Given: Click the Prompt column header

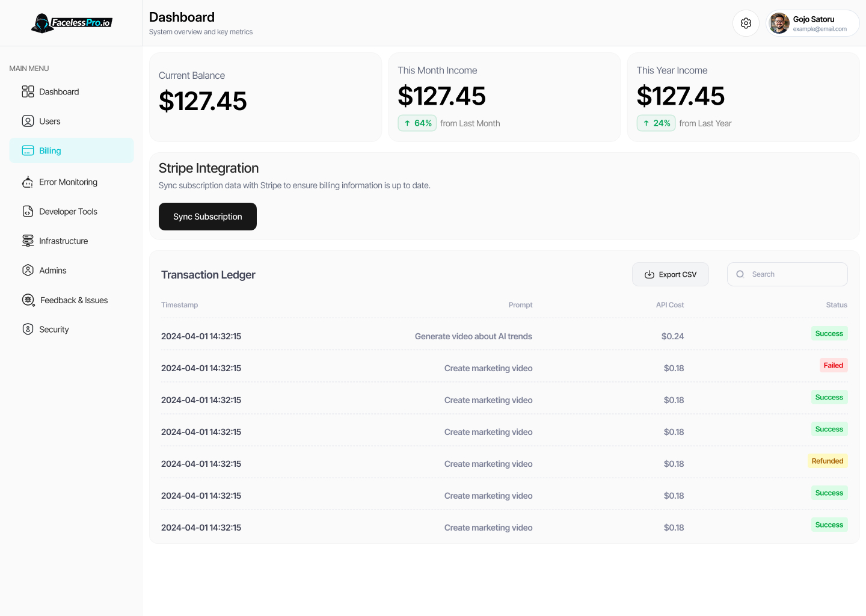Looking at the screenshot, I should click(x=520, y=305).
